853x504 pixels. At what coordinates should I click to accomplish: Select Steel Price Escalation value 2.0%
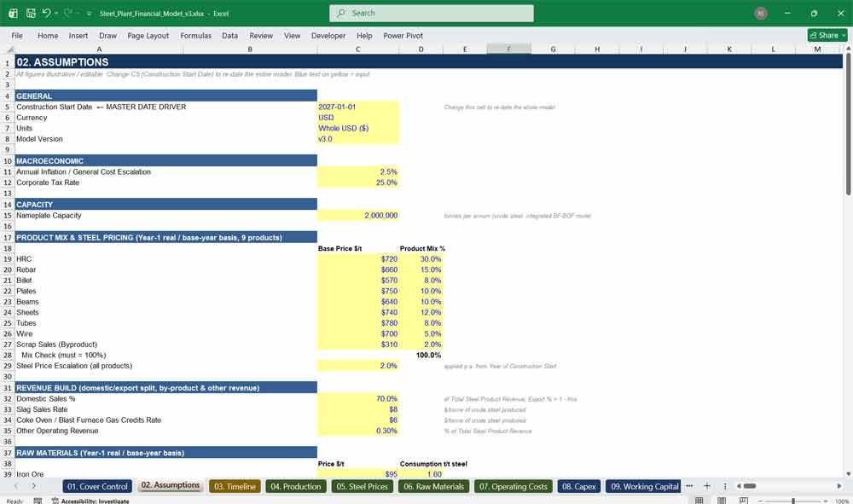(358, 366)
